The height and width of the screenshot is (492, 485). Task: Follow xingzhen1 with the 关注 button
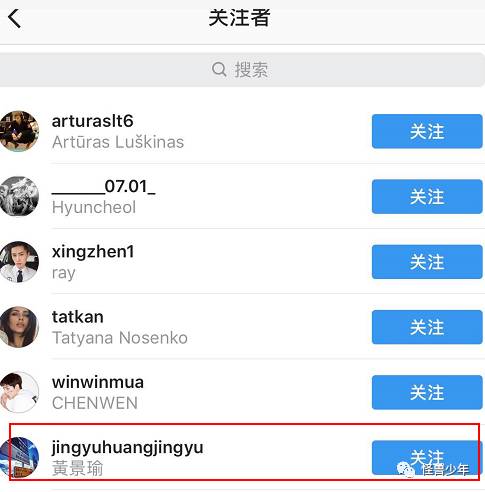pos(427,262)
